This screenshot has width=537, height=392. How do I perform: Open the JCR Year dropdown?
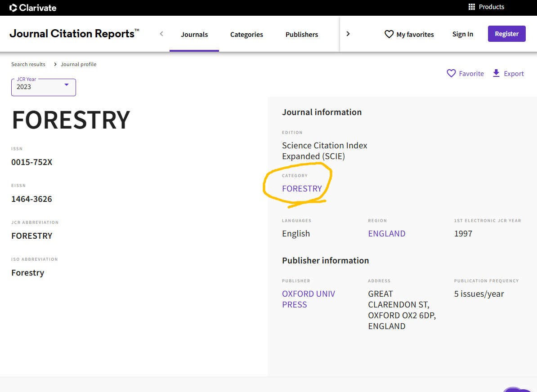[44, 87]
